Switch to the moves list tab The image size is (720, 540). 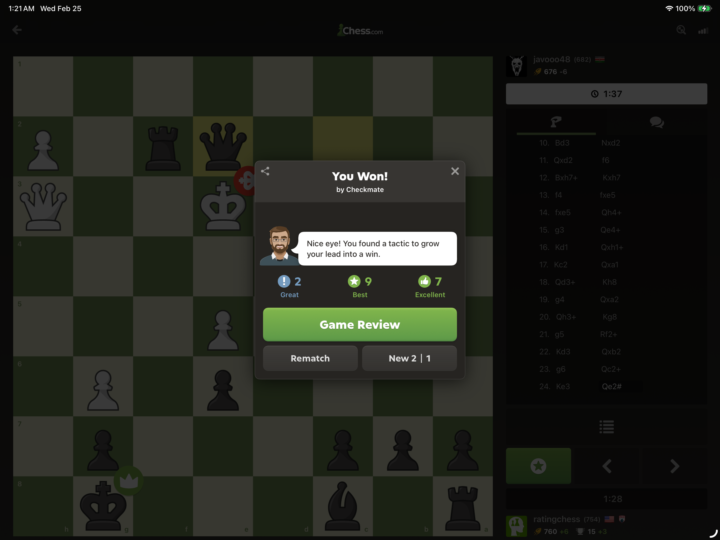coord(556,122)
